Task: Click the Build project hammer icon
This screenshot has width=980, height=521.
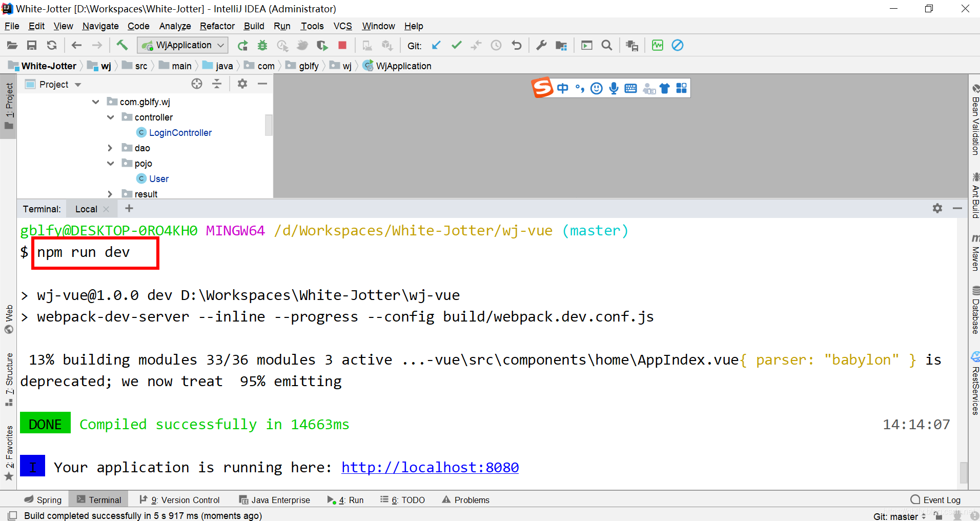Action: tap(122, 45)
